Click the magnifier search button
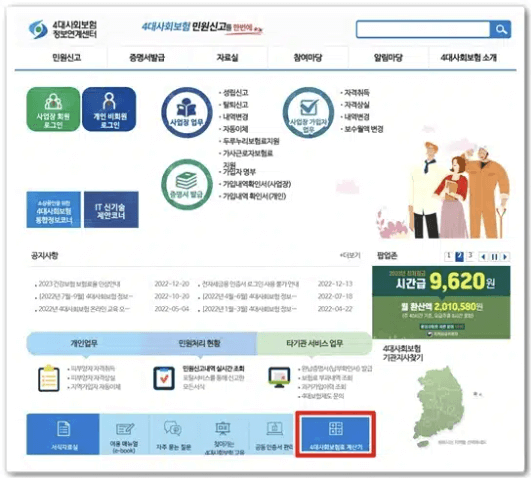This screenshot has width=531, height=478. pyautogui.click(x=501, y=30)
